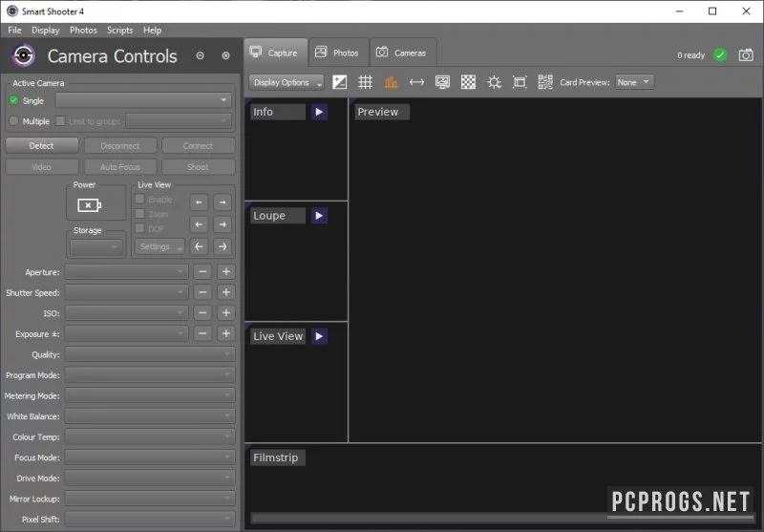Open the Scripts menu
This screenshot has width=764, height=532.
(x=120, y=31)
